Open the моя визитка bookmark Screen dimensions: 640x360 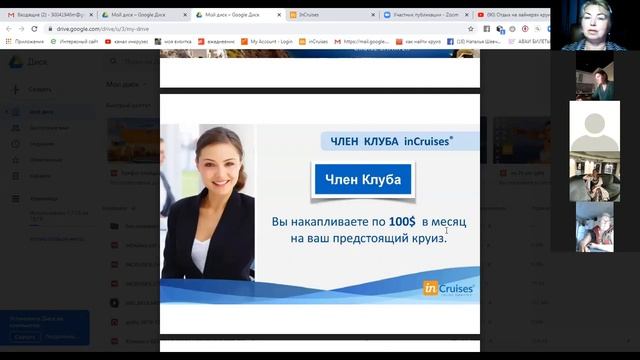[x=173, y=42]
